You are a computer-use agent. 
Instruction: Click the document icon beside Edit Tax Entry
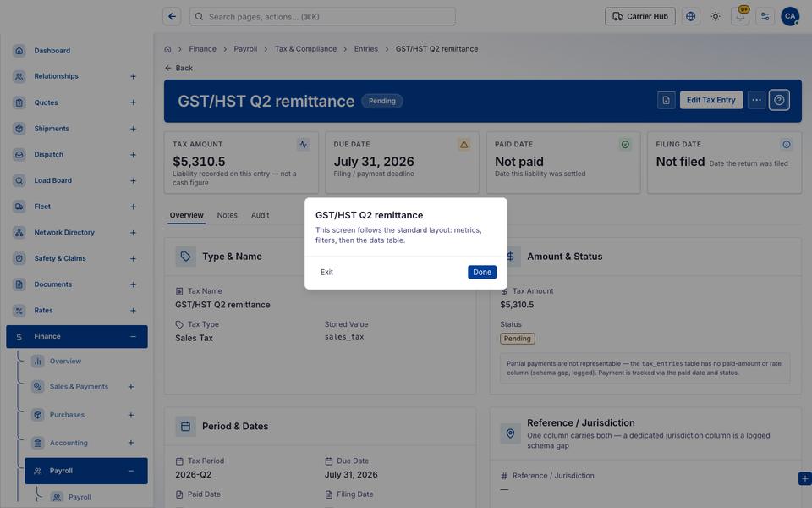pyautogui.click(x=666, y=100)
